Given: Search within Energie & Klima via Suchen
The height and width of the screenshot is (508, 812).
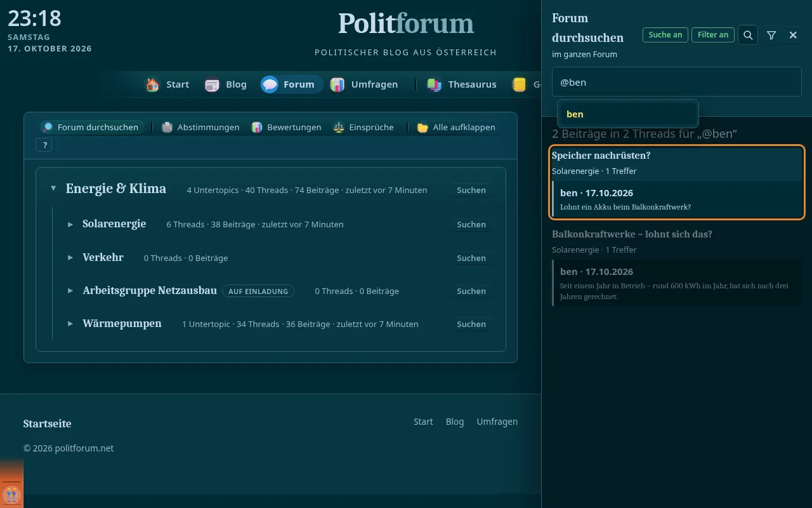Looking at the screenshot, I should pos(471,190).
